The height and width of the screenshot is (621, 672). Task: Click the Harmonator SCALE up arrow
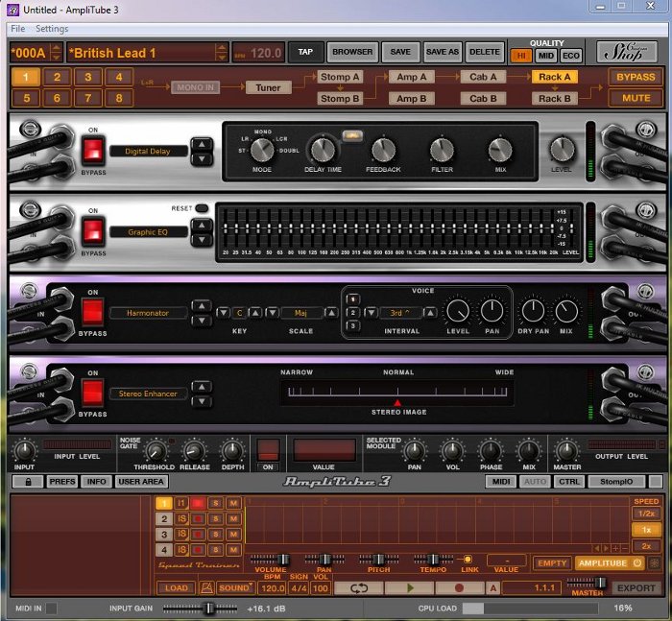pos(331,313)
